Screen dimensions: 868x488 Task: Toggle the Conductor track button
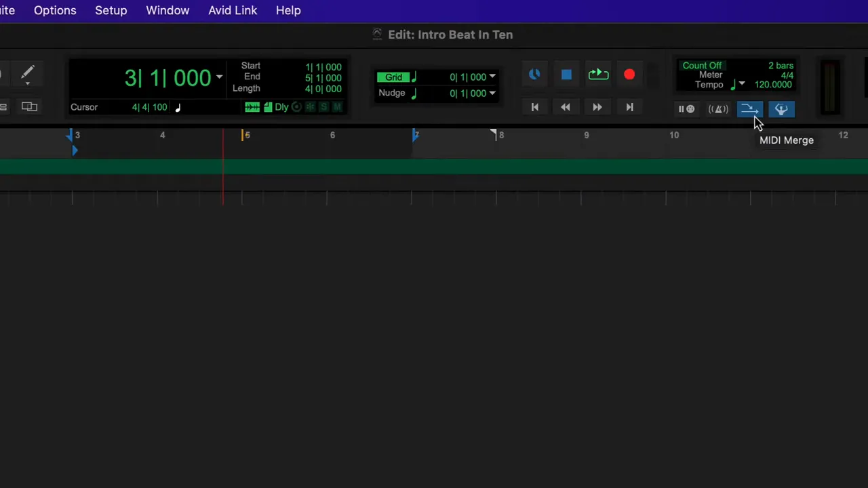coord(781,109)
